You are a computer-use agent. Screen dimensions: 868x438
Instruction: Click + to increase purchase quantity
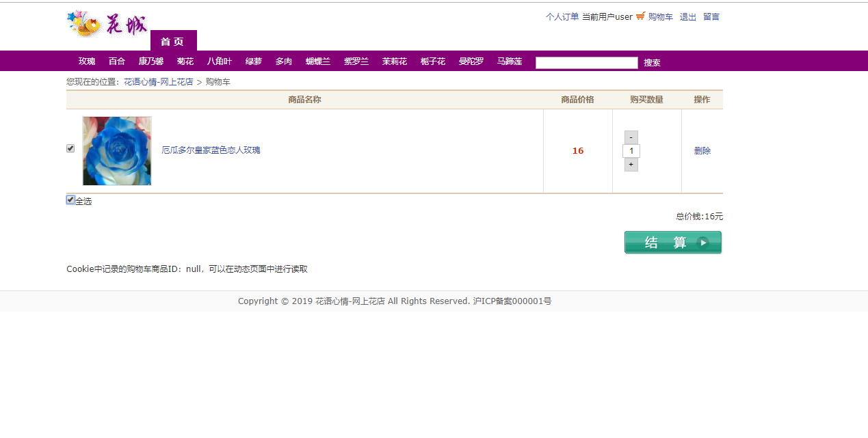pyautogui.click(x=631, y=164)
